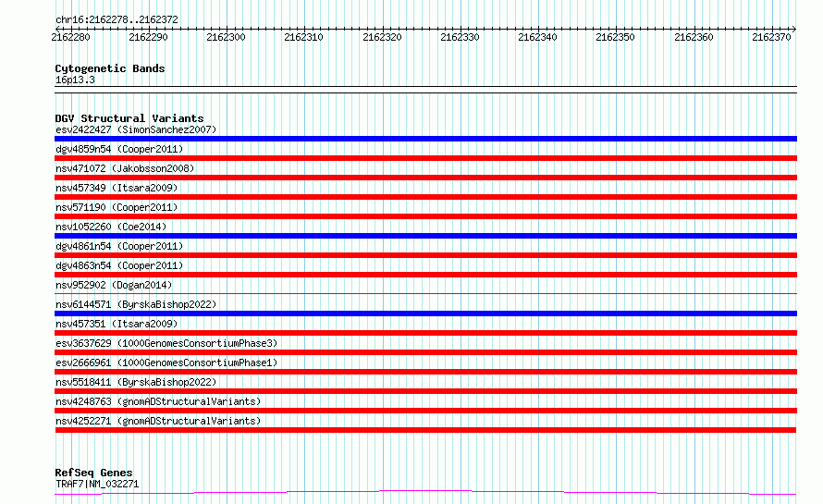Viewport: 823px width, 504px height.
Task: Click ruler position 2162310
Action: pyautogui.click(x=303, y=37)
